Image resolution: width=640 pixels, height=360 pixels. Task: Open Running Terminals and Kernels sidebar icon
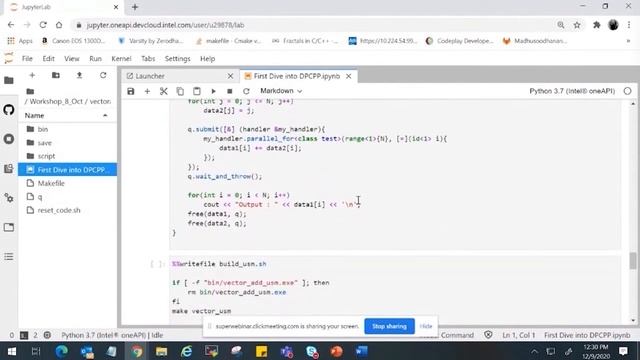[x=9, y=139]
